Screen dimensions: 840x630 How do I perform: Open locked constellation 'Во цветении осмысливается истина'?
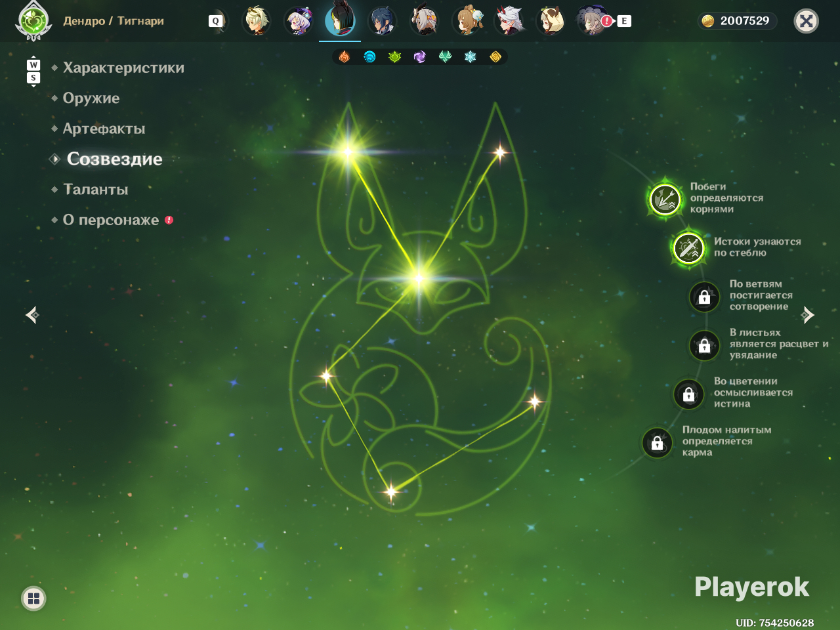688,394
